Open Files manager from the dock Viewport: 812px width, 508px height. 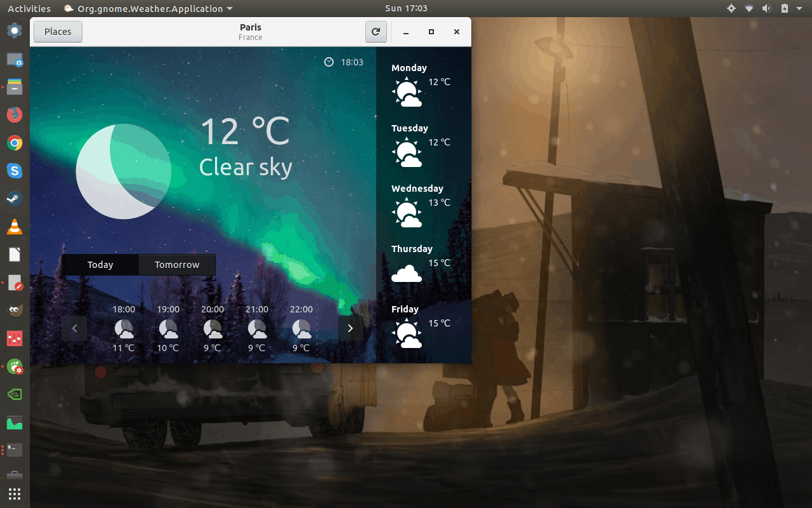15,86
